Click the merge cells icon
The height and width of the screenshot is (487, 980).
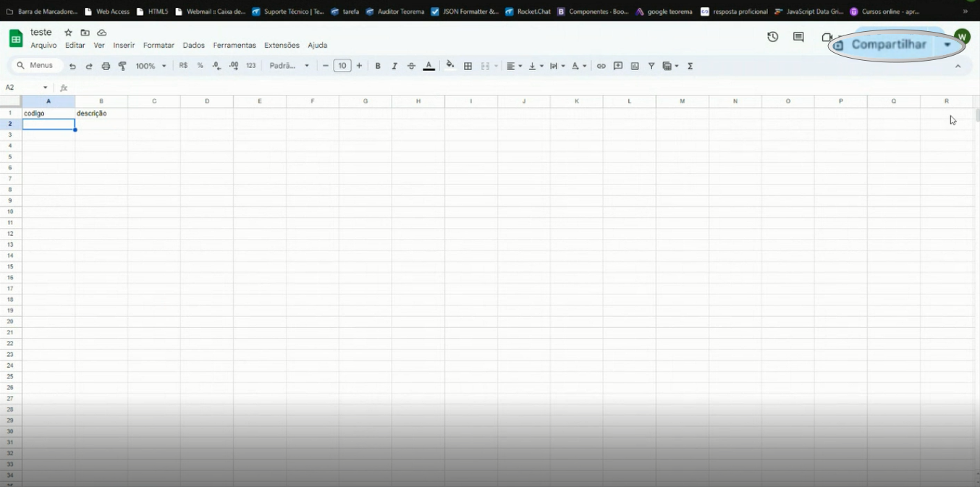point(486,66)
